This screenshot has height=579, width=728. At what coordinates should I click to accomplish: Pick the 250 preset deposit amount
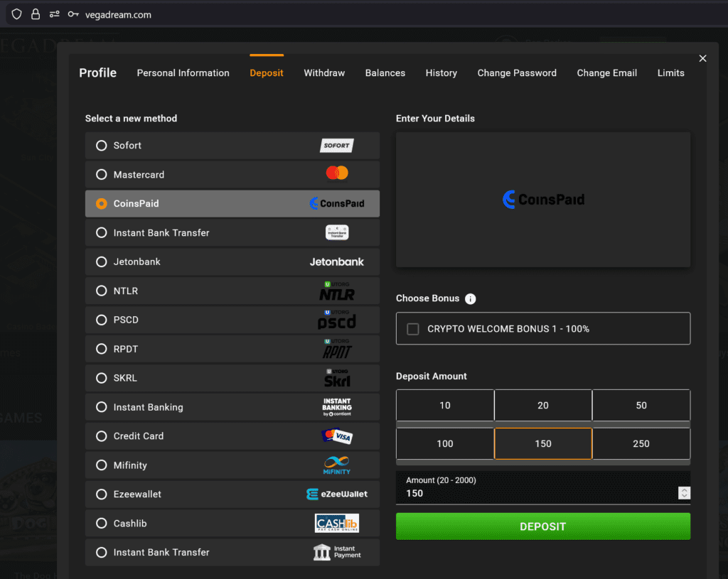(641, 443)
